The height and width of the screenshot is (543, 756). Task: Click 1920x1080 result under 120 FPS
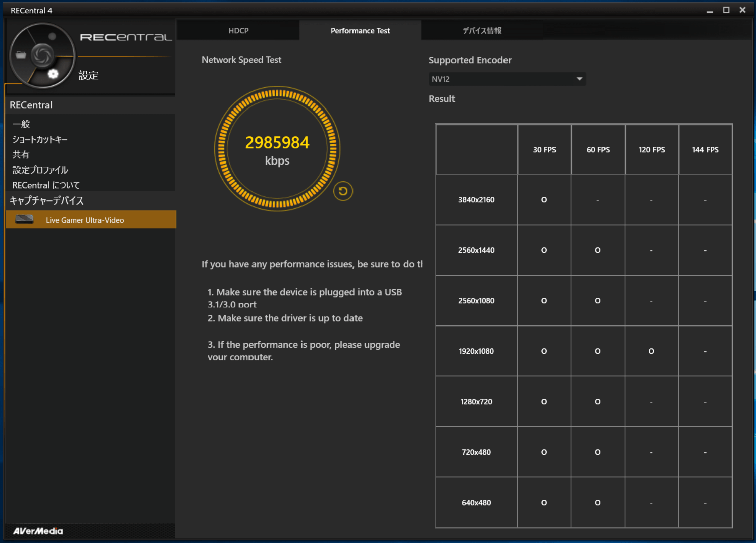tap(651, 351)
